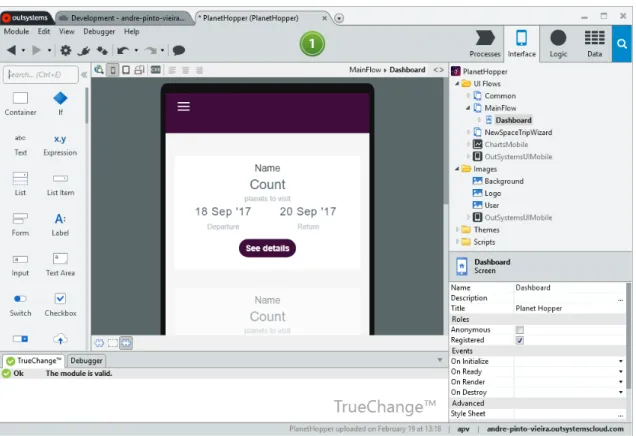Select the Input widget
The height and width of the screenshot is (436, 636).
[x=20, y=265]
